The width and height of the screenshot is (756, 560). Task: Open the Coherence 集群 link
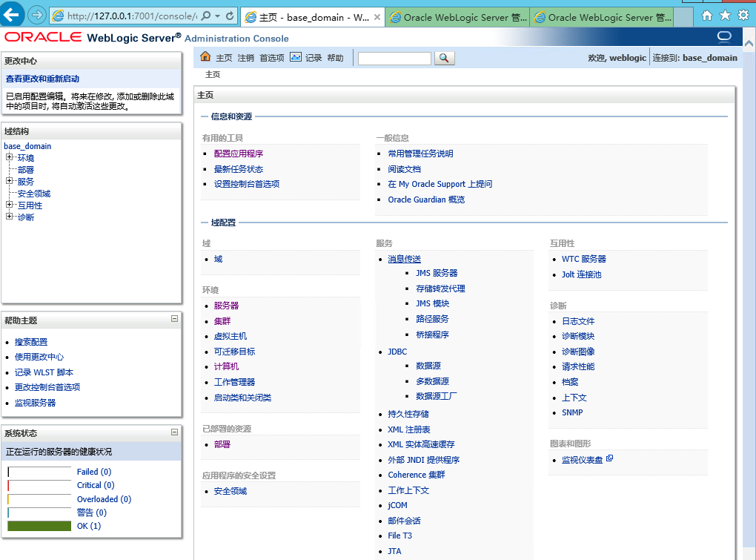pos(416,475)
